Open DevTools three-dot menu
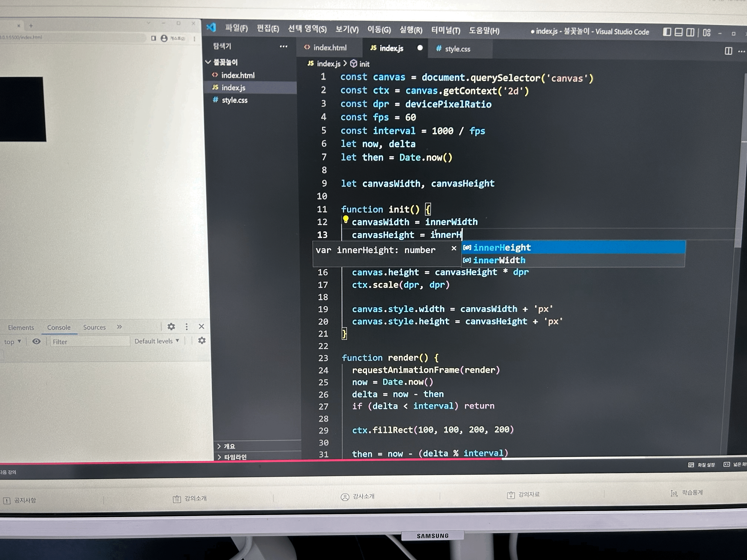Screen dimensions: 747x560 186,326
